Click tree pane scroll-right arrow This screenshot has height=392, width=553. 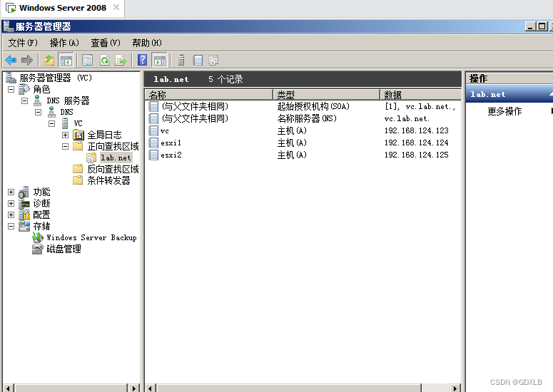[x=133, y=388]
